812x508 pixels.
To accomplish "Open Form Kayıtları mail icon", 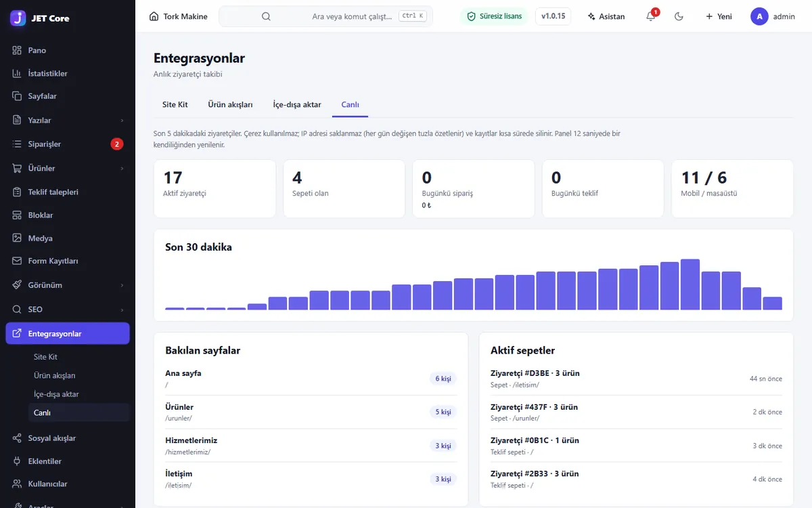I will [x=17, y=261].
